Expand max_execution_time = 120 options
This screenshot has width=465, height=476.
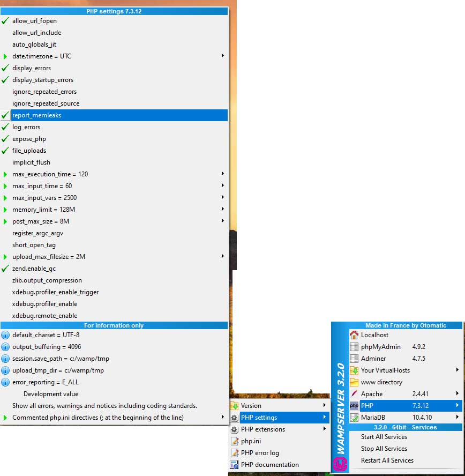click(114, 174)
